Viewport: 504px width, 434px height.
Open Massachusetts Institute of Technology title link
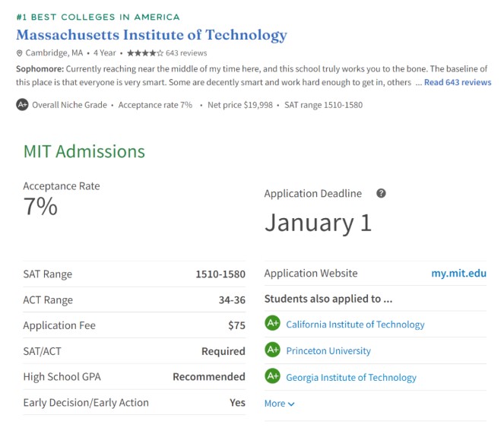point(151,35)
